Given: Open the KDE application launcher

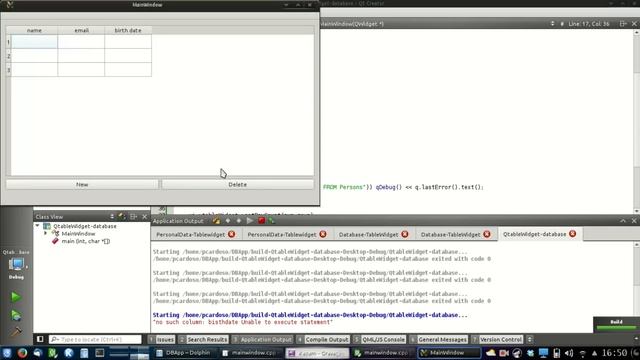Looking at the screenshot, I should (7, 353).
